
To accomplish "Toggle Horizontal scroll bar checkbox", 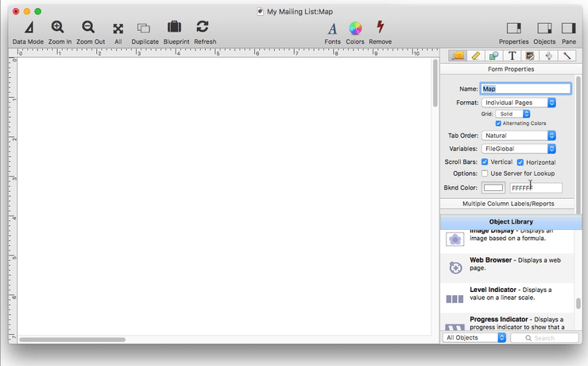I will (x=520, y=162).
